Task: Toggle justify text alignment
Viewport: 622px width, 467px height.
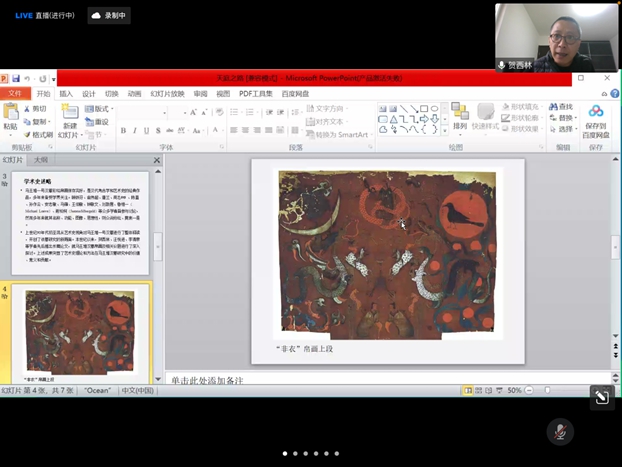Action: (x=269, y=130)
